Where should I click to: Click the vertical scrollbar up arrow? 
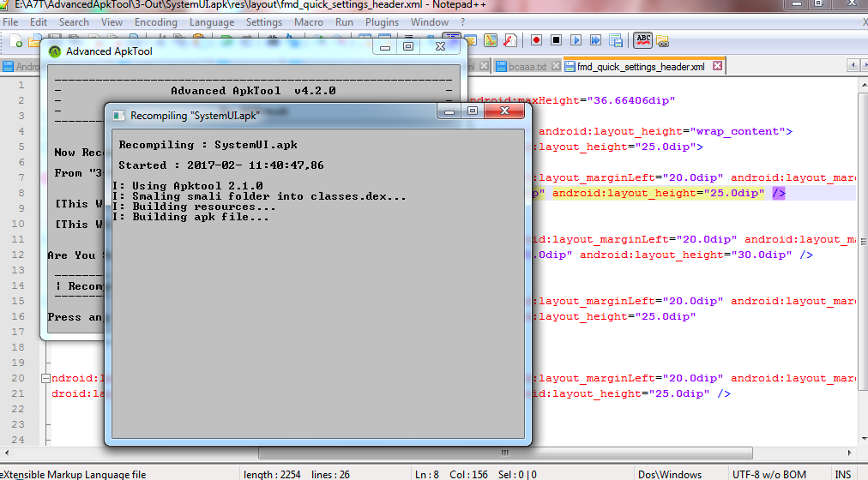[x=863, y=85]
